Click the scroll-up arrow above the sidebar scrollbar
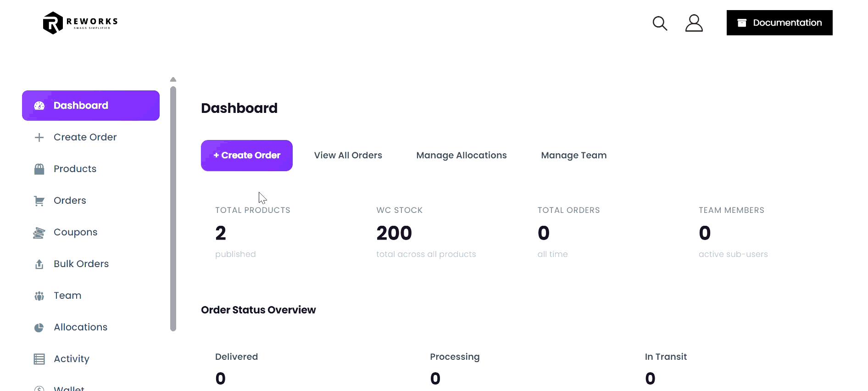Viewport: 868px width, 391px height. pyautogui.click(x=173, y=79)
